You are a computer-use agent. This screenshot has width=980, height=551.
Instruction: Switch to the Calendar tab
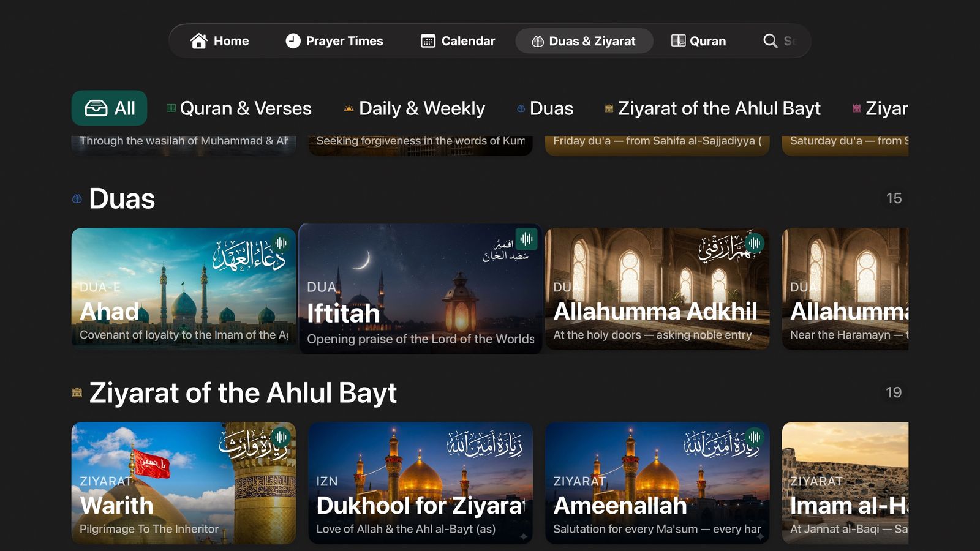[x=458, y=41]
